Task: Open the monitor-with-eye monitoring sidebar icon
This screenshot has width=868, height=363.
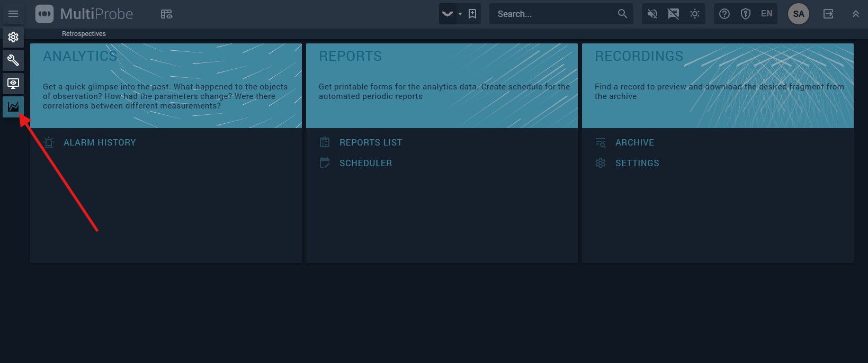Action: [13, 84]
